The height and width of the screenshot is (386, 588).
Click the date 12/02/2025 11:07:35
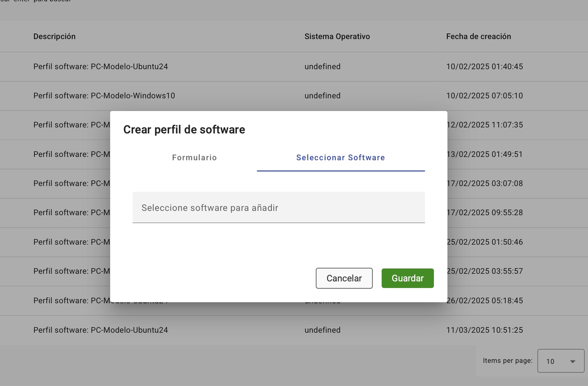[486, 125]
